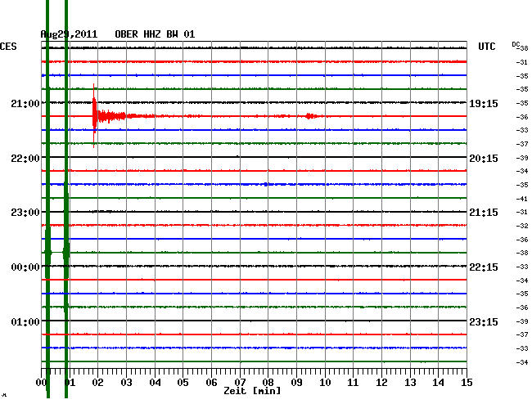Click the Zeit [min] axis title

pyautogui.click(x=252, y=391)
